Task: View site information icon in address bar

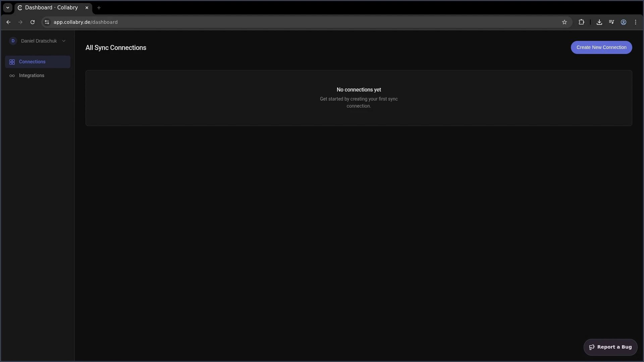Action: [47, 22]
